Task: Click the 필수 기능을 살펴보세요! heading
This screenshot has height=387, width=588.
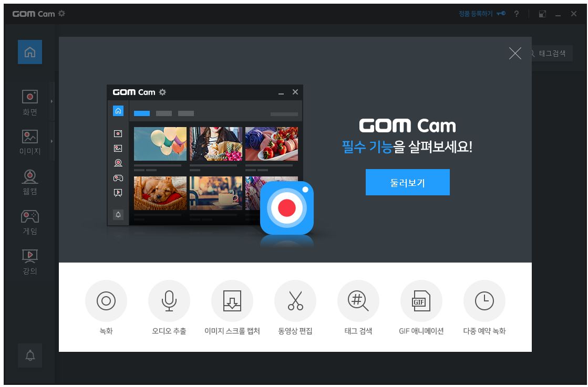Action: [407, 147]
